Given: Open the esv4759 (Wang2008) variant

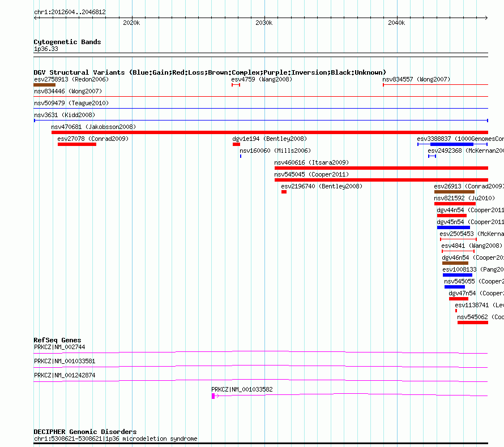Looking at the screenshot, I should click(x=262, y=79).
